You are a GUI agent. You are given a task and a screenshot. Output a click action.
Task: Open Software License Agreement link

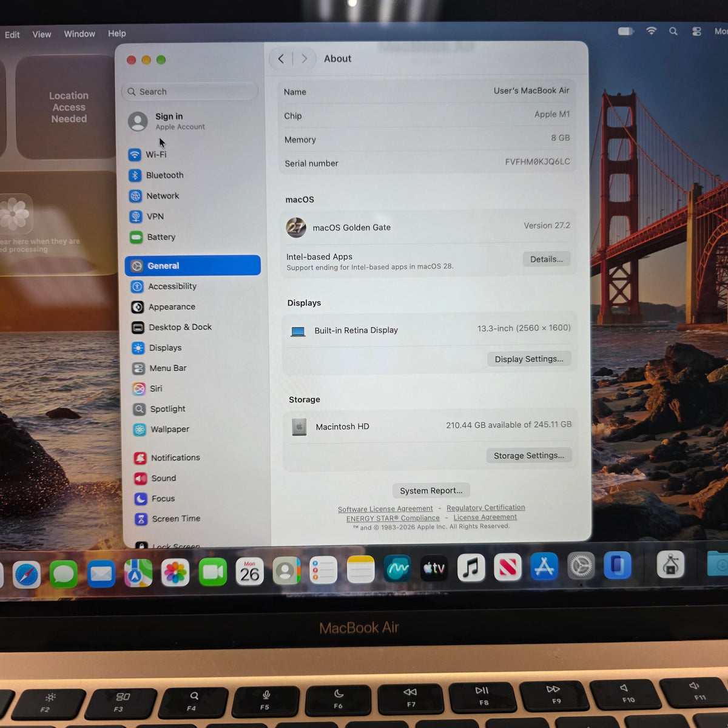[385, 509]
